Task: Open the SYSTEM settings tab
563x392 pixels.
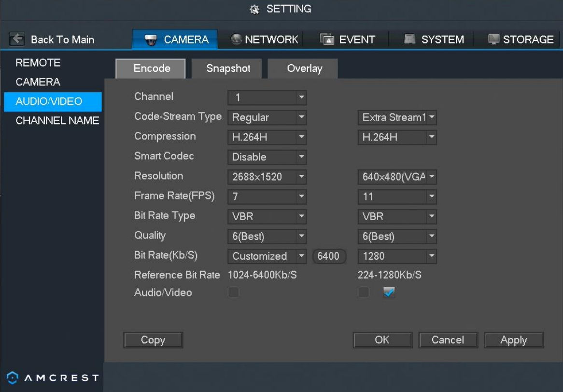Action: [x=434, y=39]
